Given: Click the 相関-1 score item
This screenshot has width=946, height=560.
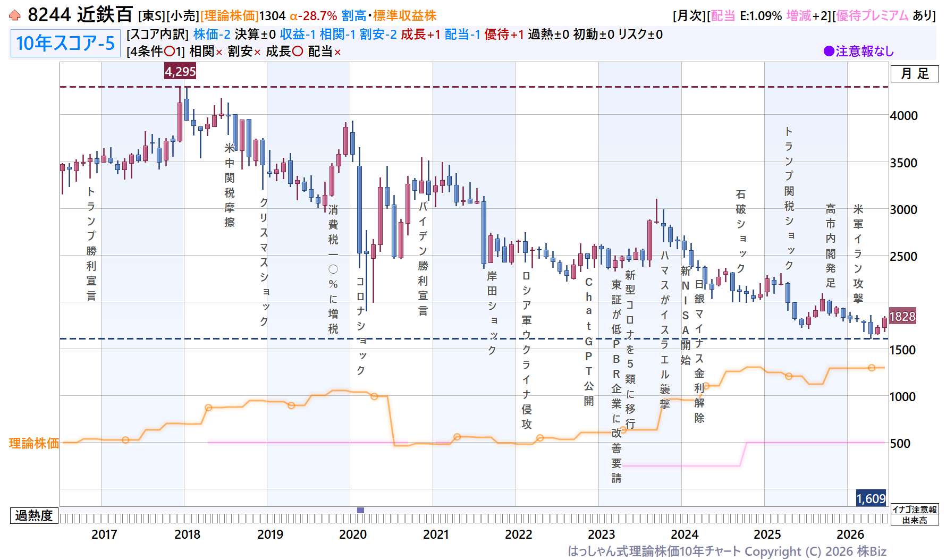Looking at the screenshot, I should tap(338, 35).
